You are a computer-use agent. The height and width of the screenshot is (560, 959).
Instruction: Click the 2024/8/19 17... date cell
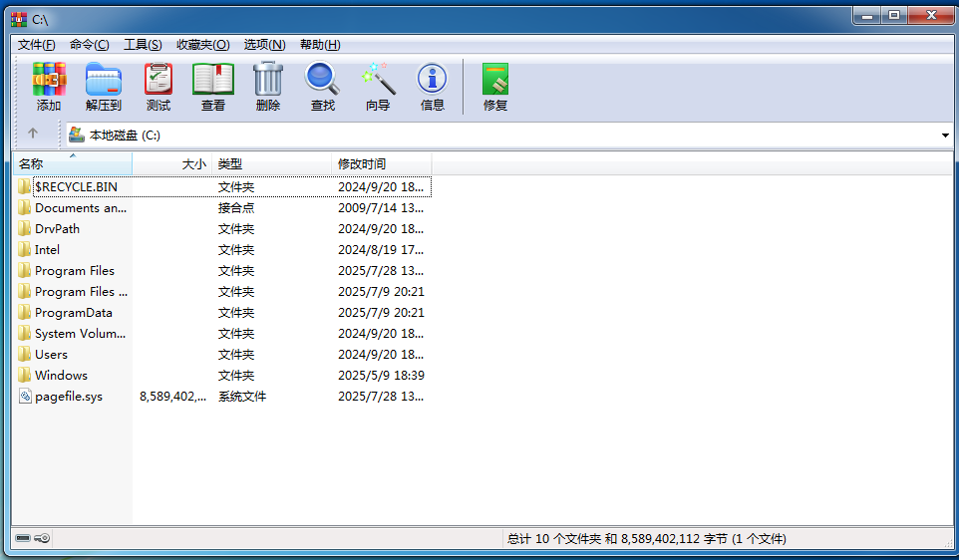coord(381,249)
